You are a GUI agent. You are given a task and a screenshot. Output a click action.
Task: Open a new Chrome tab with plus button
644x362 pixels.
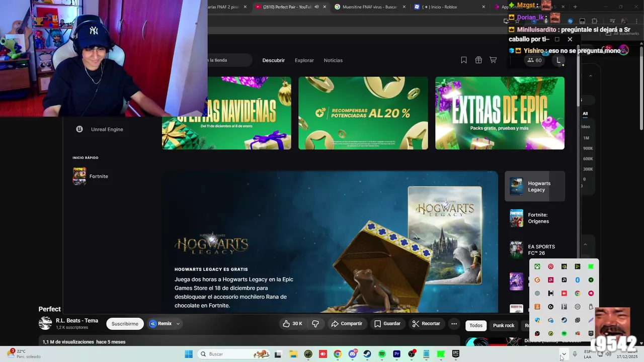pos(575,7)
